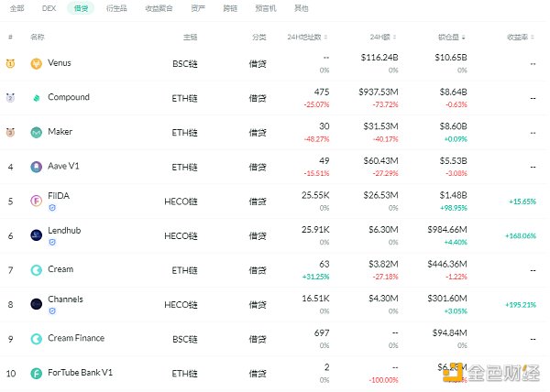The height and width of the screenshot is (392, 550).
Task: Click the FilDA project logo
Action: tap(36, 201)
